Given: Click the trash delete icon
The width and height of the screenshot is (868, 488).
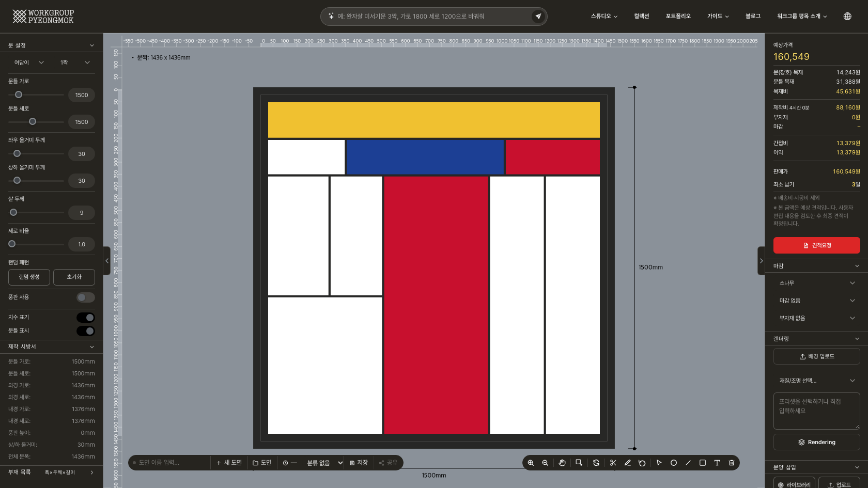Looking at the screenshot, I should [732, 463].
